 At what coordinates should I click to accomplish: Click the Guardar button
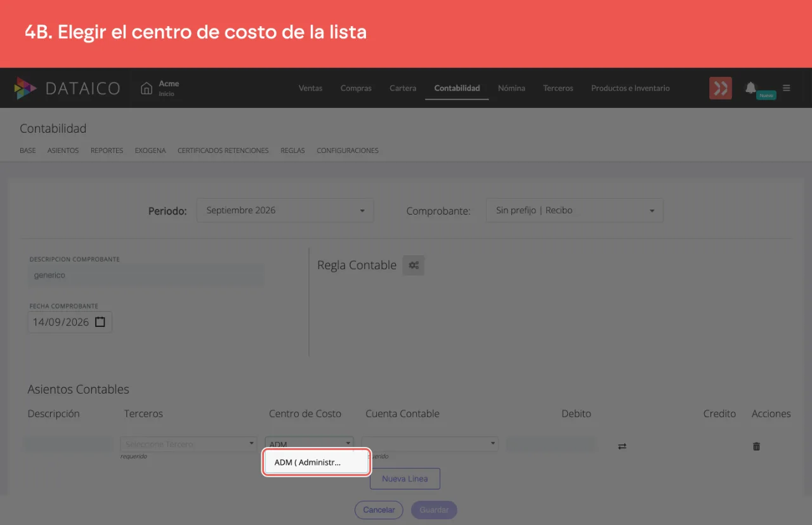pyautogui.click(x=434, y=510)
